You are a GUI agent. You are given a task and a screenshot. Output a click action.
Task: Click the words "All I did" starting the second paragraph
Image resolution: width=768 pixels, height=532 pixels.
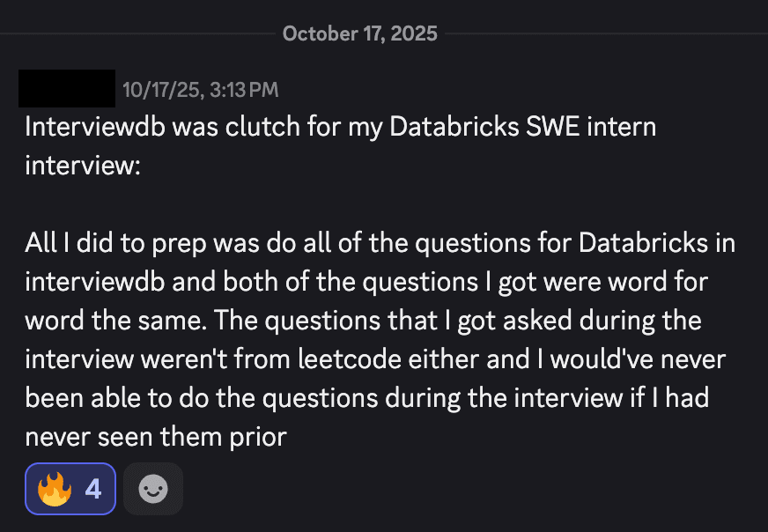coord(70,242)
